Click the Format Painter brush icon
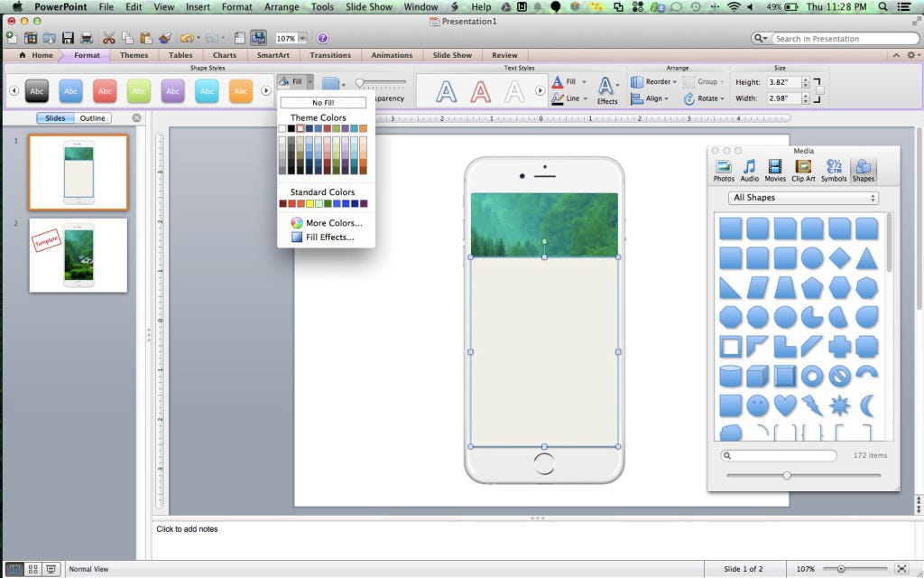The image size is (924, 578). pyautogui.click(x=165, y=38)
